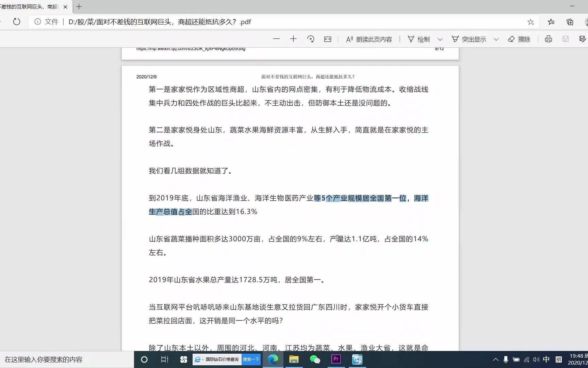This screenshot has height=368, width=588.
Task: Click the Save icon in PDF toolbar
Action: coord(565,39)
